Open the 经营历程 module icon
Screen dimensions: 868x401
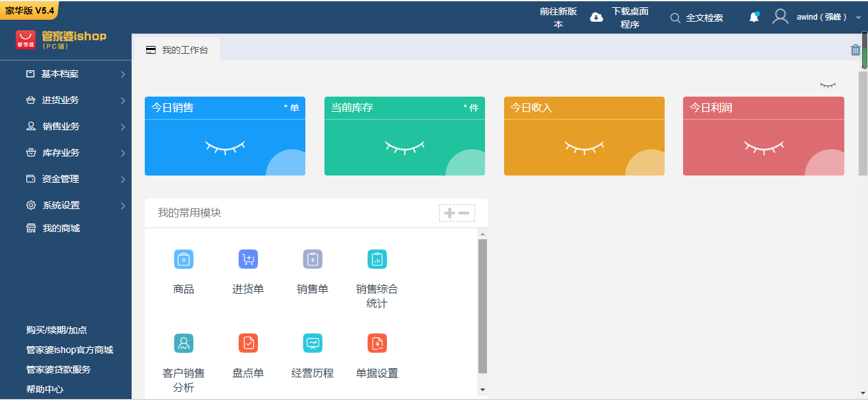click(x=313, y=343)
